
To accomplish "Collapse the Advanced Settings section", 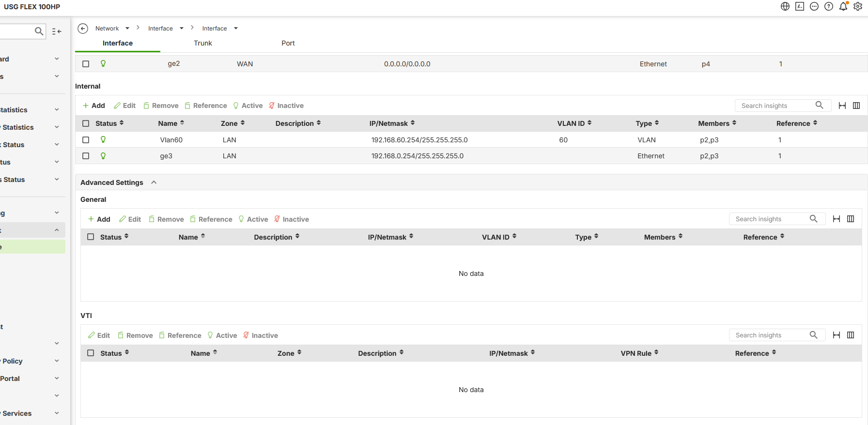I will 154,182.
